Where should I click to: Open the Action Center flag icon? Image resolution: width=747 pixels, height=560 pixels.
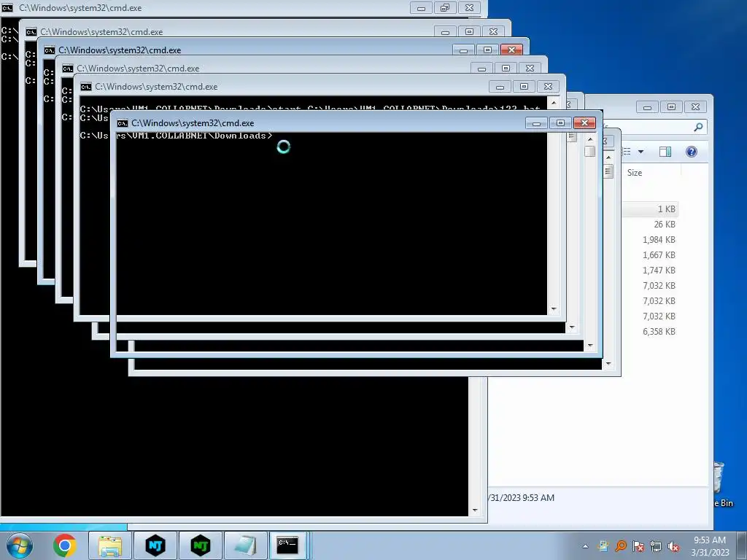click(x=638, y=546)
